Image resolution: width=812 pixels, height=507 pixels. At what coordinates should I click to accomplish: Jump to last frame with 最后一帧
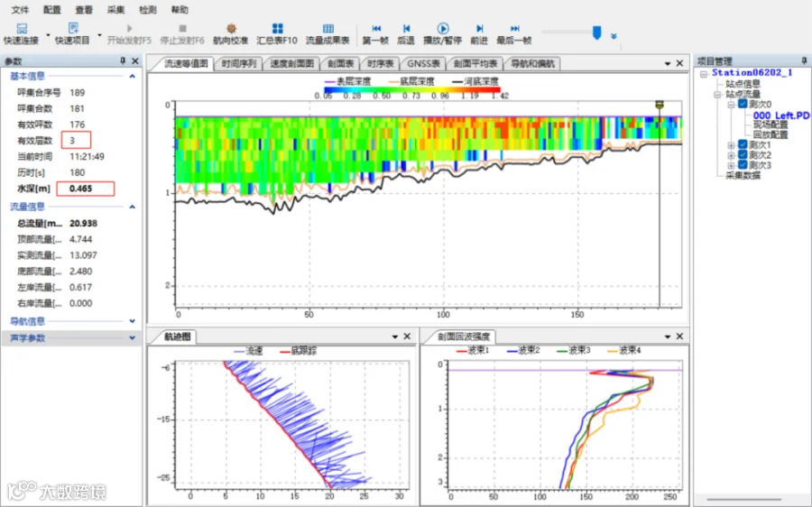tap(513, 29)
